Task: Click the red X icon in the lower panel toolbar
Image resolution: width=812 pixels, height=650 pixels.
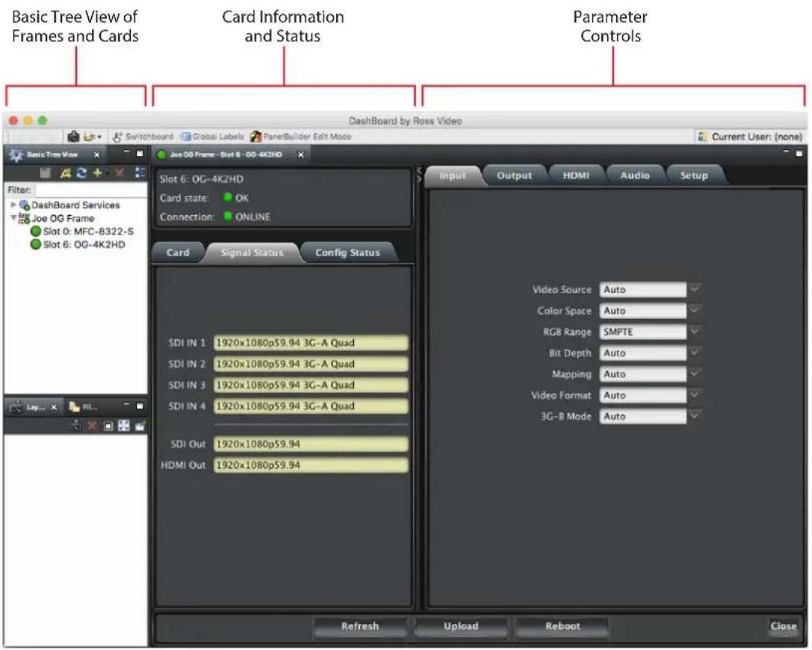Action: click(x=92, y=426)
